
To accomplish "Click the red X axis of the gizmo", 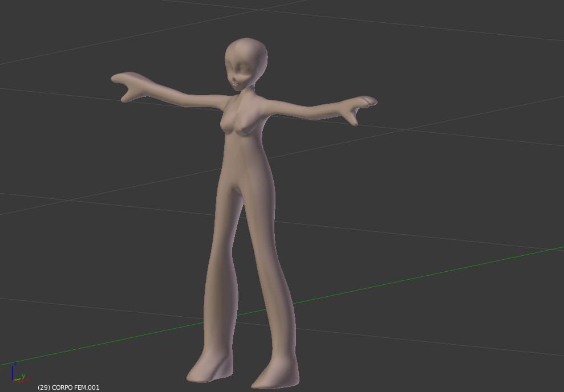I will pyautogui.click(x=18, y=382).
